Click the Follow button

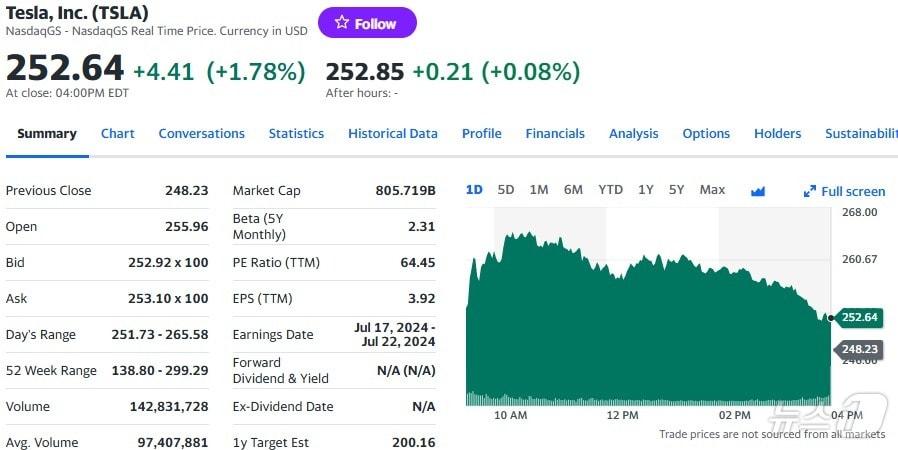click(367, 23)
